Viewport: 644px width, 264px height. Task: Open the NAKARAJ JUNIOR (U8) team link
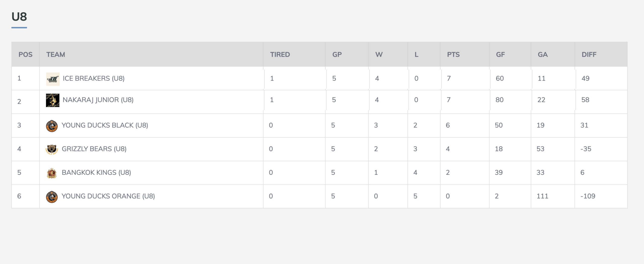point(98,100)
